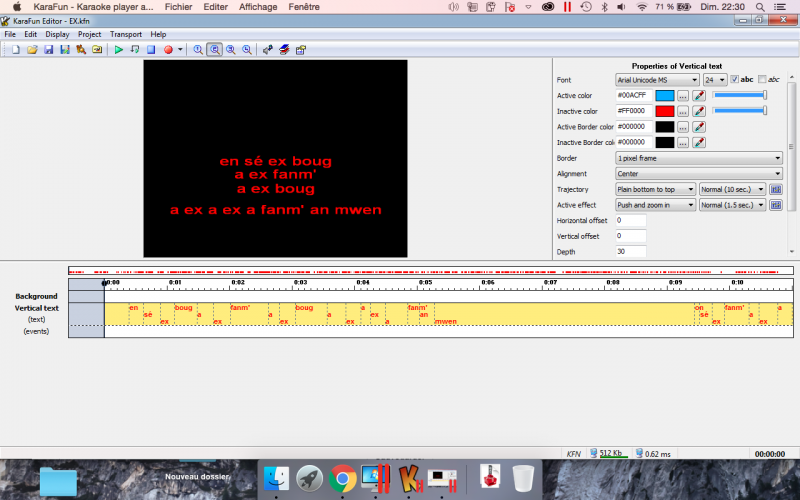Click the stacked books library icon
The height and width of the screenshot is (500, 800).
284,49
